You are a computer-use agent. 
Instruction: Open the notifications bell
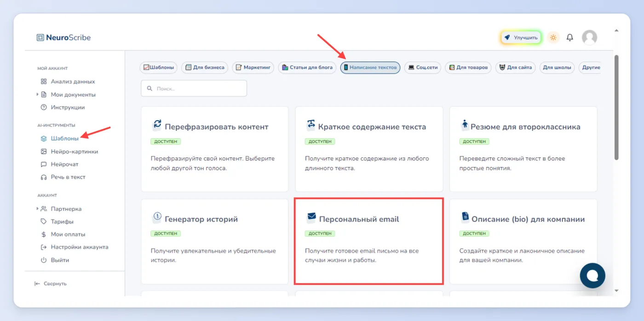point(570,37)
